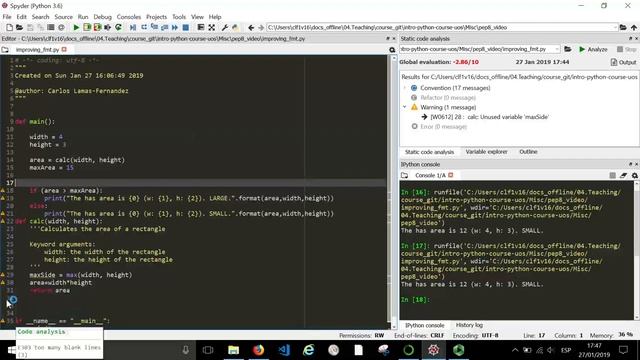Close the improving_fmt.py editor tab
The width and height of the screenshot is (640, 360).
64,49
